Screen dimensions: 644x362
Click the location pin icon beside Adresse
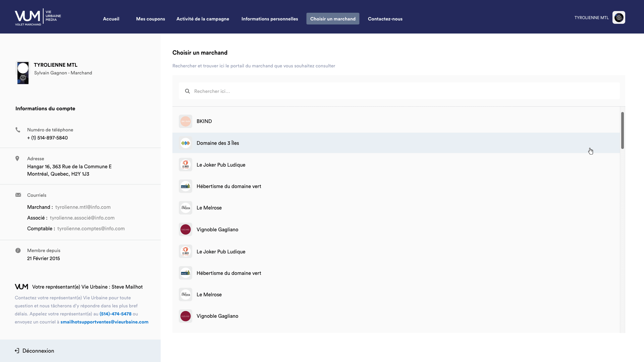pyautogui.click(x=17, y=159)
